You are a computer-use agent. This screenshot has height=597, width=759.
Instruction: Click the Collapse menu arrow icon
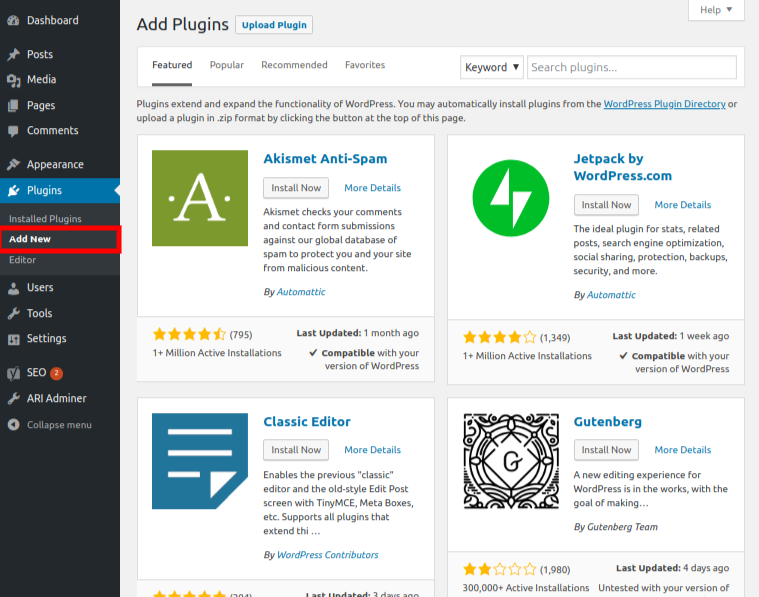pyautogui.click(x=14, y=425)
